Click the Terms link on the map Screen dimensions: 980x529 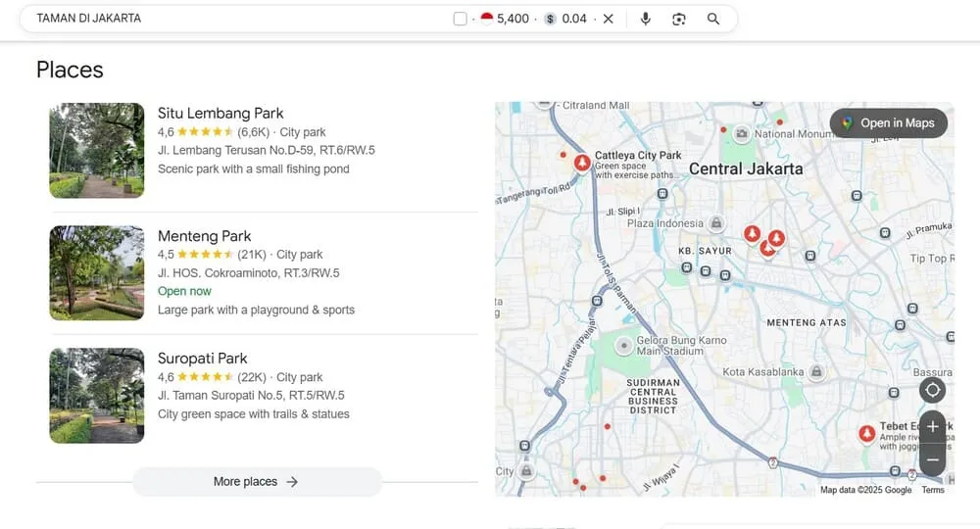click(x=933, y=490)
